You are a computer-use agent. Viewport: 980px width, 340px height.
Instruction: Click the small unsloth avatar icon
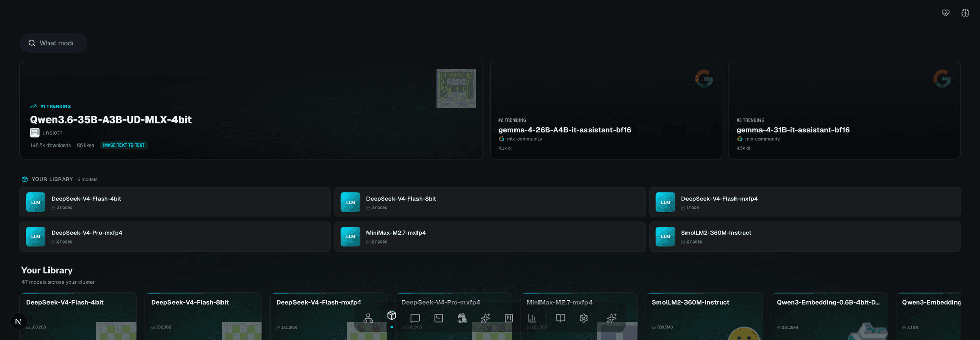tap(35, 133)
